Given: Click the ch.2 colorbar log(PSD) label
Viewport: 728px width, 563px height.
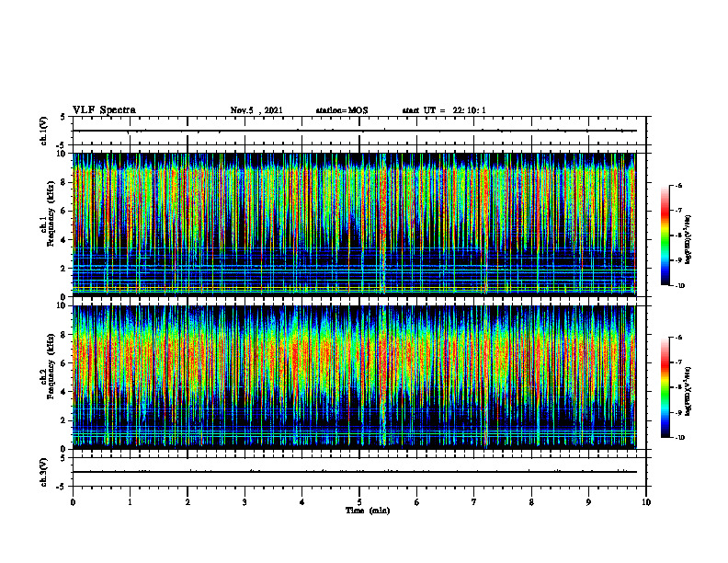Looking at the screenshot, I should 688,391.
